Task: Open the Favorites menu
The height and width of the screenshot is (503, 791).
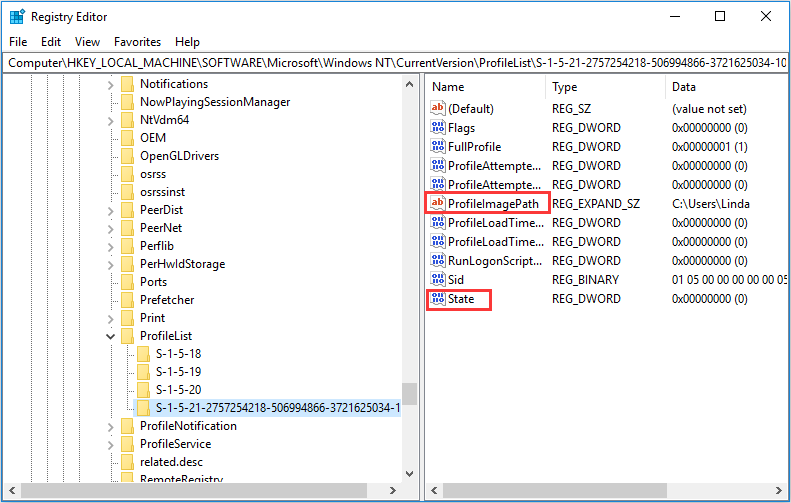Action: coord(137,42)
